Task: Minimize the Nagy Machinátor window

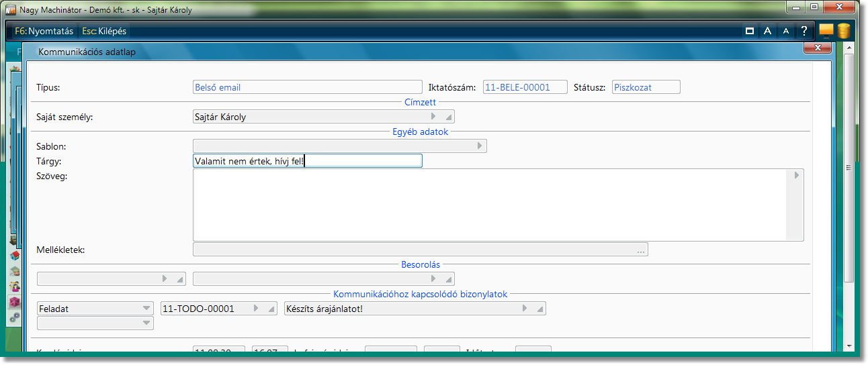Action: click(797, 7)
